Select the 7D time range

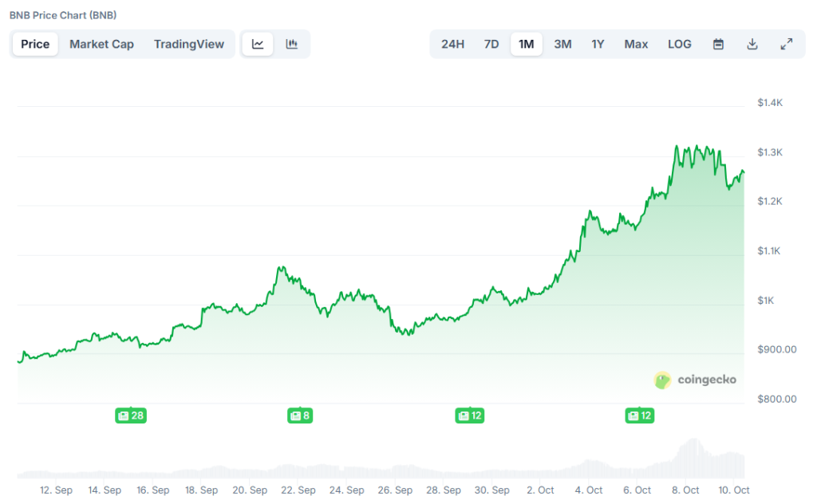pyautogui.click(x=491, y=44)
